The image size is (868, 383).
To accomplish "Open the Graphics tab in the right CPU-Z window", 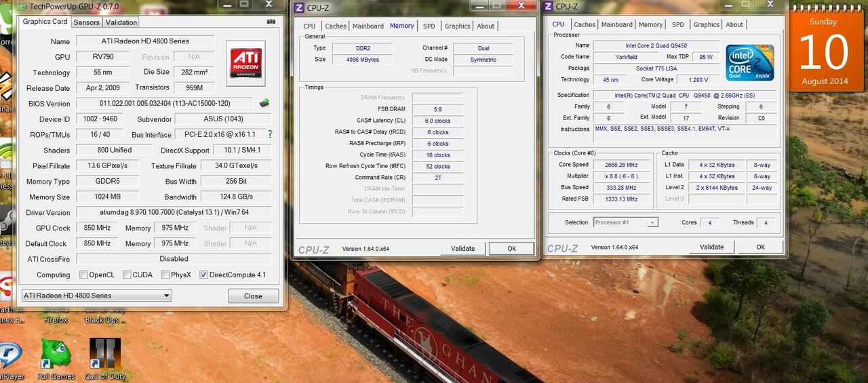I will pos(706,24).
